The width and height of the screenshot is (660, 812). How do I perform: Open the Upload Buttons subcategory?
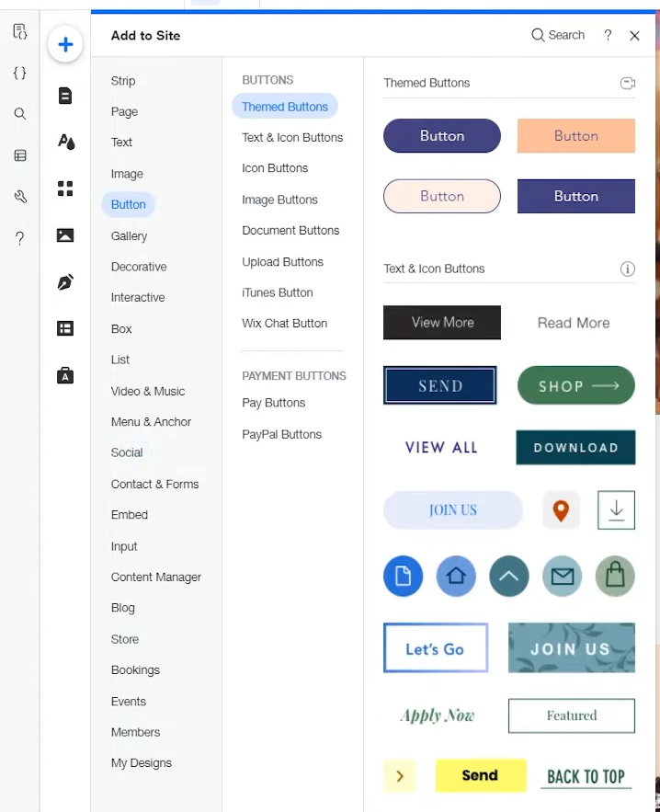pyautogui.click(x=282, y=261)
